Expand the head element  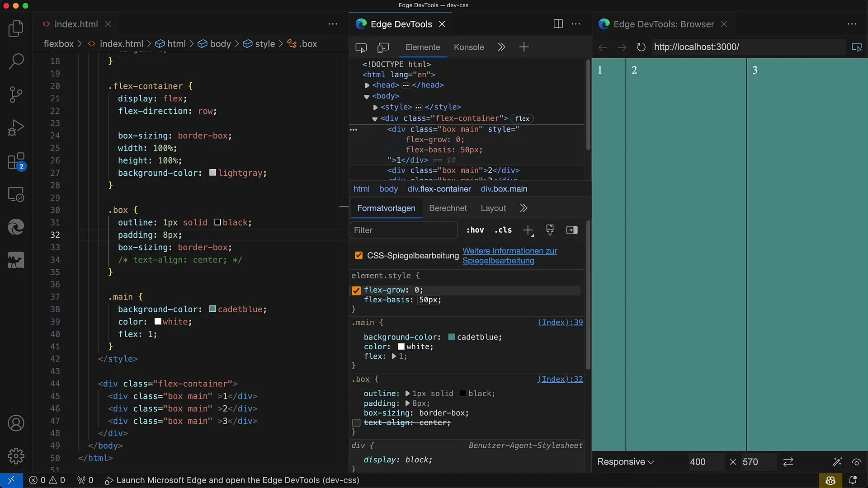click(367, 85)
